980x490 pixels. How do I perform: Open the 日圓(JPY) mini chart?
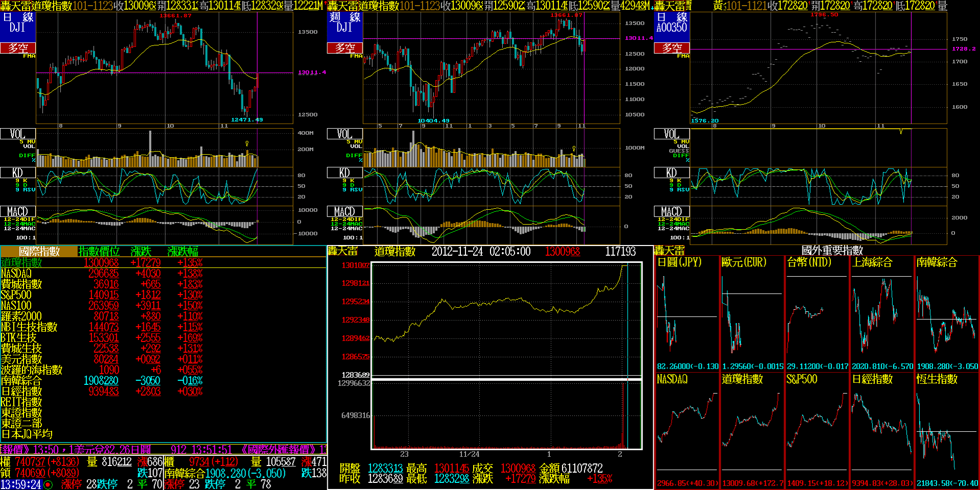(x=688, y=314)
